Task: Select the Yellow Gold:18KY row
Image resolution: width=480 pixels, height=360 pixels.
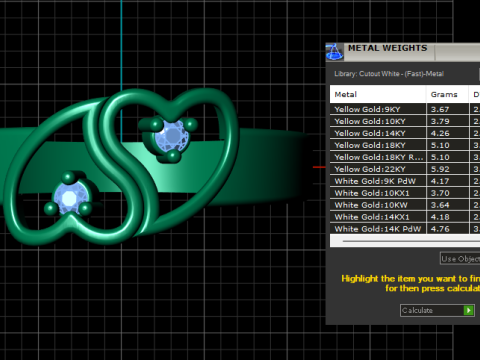Action: click(405, 145)
